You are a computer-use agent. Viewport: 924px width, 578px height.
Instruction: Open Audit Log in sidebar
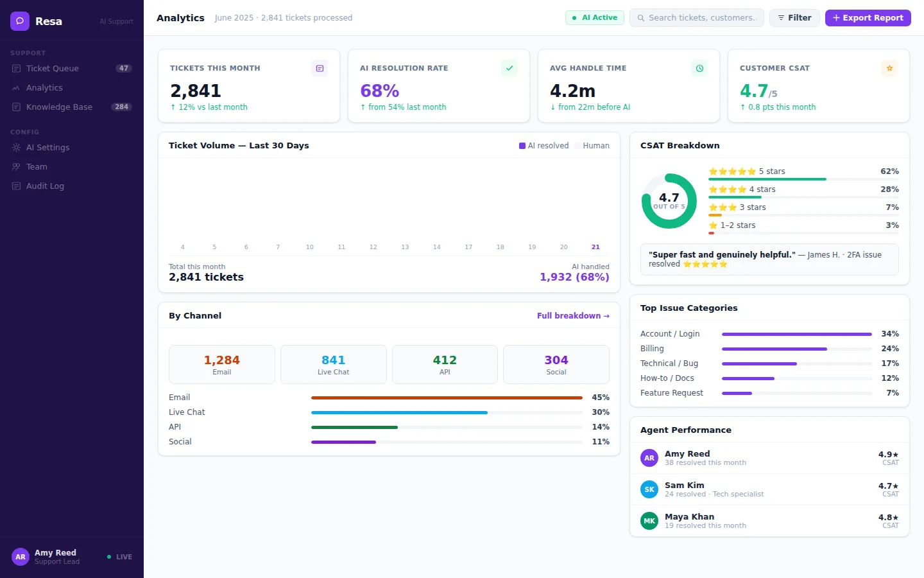(72, 186)
